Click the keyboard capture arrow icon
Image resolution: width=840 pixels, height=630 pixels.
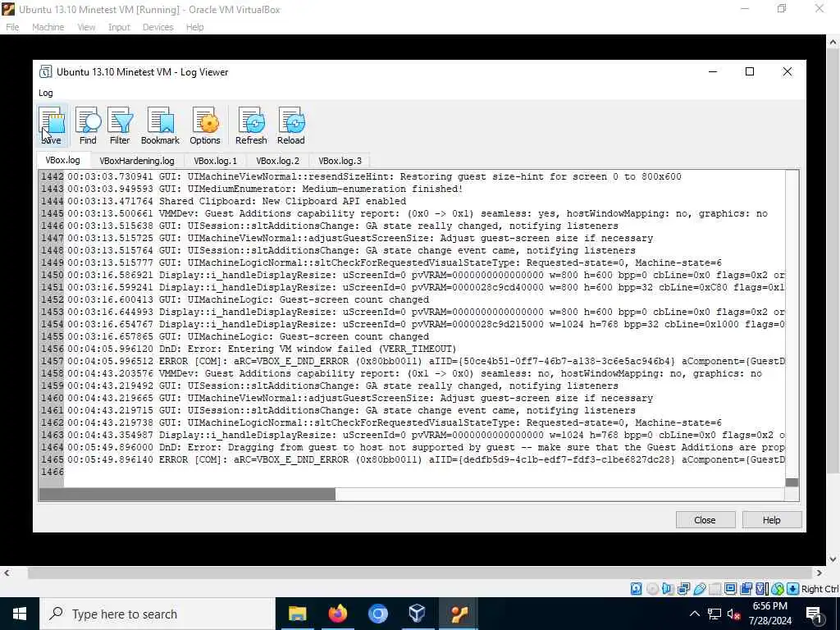tap(793, 589)
